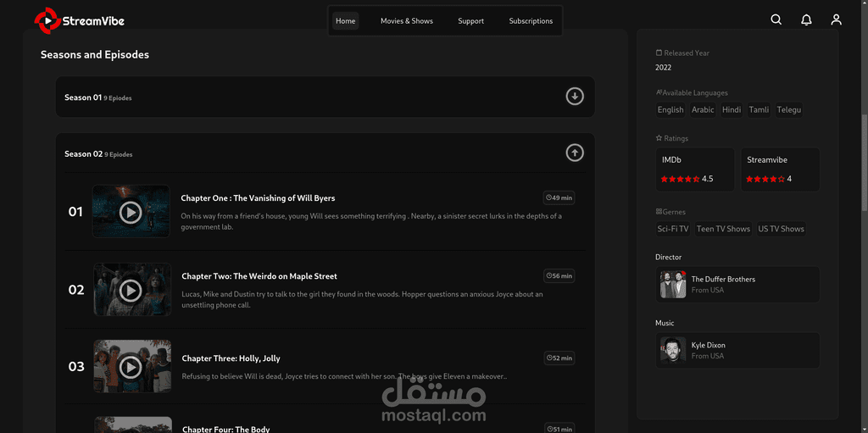Click the Director section label
The height and width of the screenshot is (433, 868).
(x=669, y=257)
